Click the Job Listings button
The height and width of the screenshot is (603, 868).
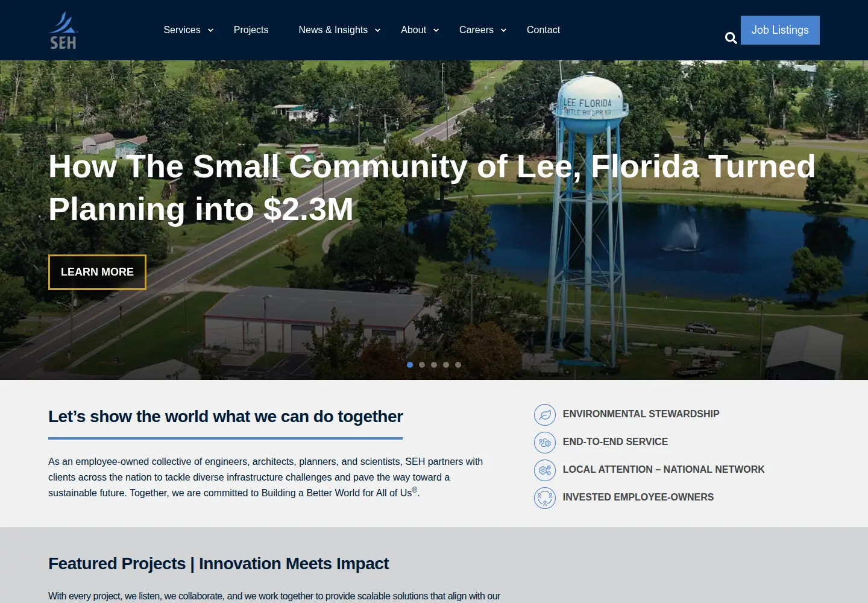point(780,30)
